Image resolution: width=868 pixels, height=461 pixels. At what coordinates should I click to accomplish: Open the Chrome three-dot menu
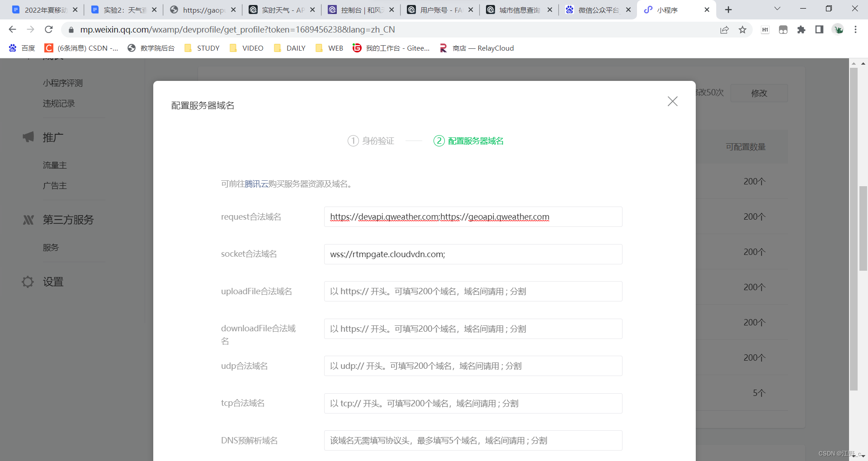855,29
